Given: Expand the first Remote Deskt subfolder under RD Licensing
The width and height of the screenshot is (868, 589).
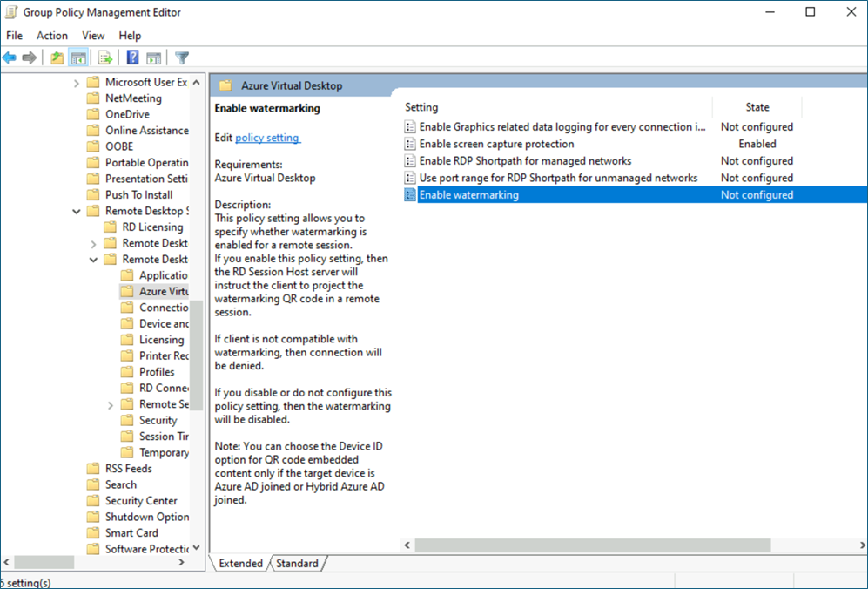Looking at the screenshot, I should point(93,244).
